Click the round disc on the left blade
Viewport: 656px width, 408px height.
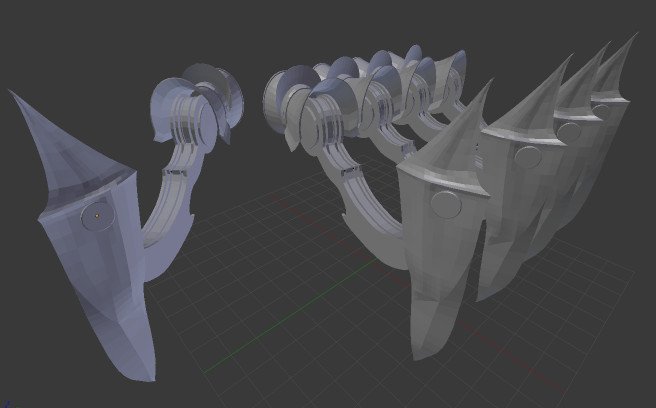[x=96, y=216]
